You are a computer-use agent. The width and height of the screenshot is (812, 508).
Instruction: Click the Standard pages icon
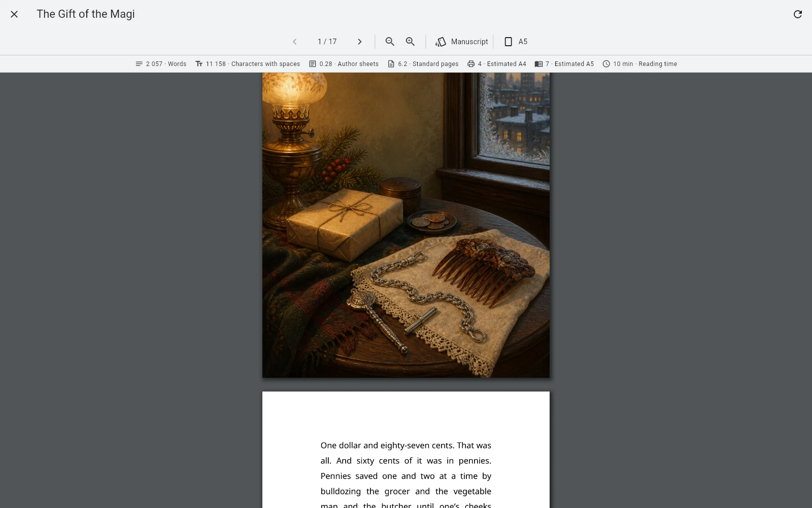[391, 64]
